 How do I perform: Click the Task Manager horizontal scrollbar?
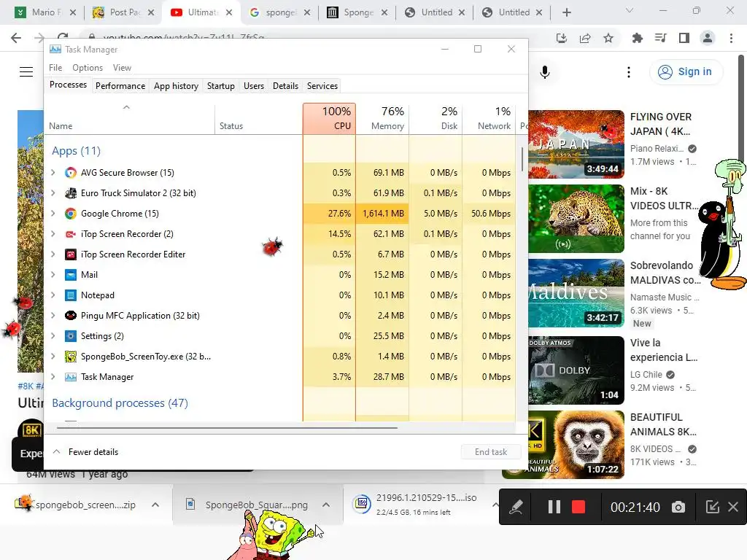pyautogui.click(x=228, y=428)
